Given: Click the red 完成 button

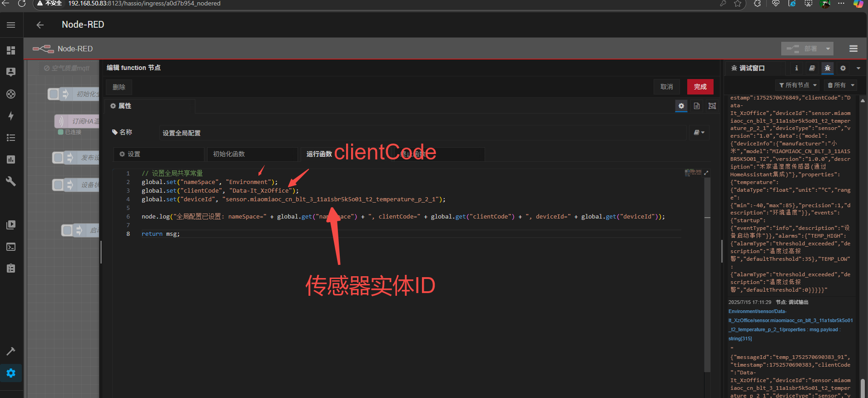Looking at the screenshot, I should click(x=700, y=87).
